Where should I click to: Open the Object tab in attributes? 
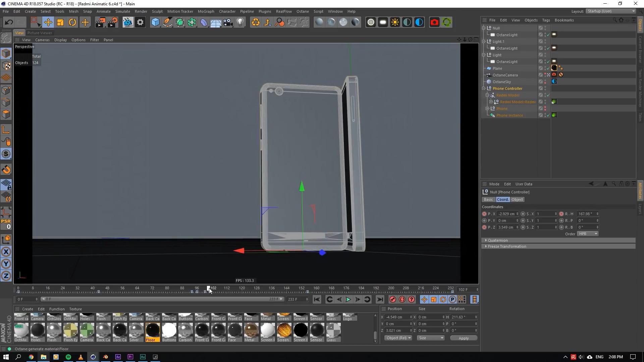point(517,199)
